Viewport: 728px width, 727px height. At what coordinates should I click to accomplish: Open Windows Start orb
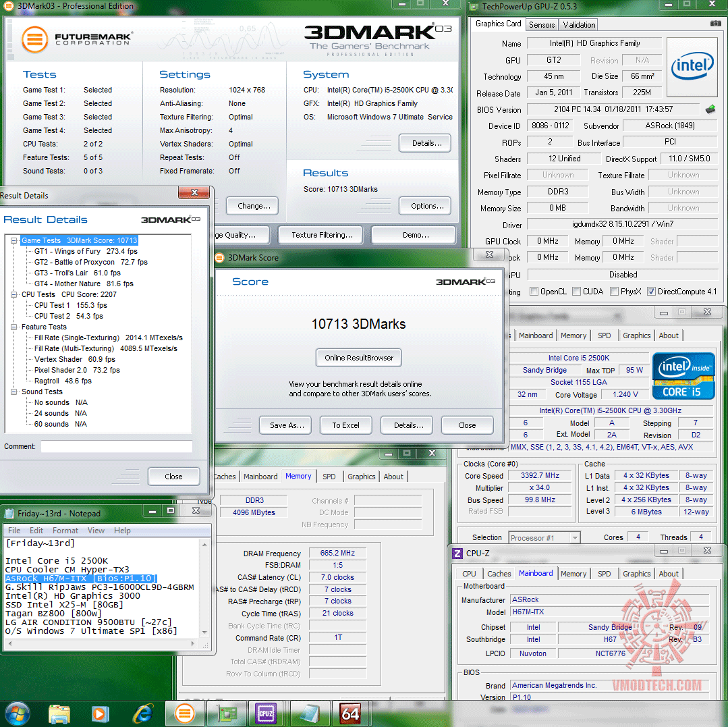pos(17,713)
